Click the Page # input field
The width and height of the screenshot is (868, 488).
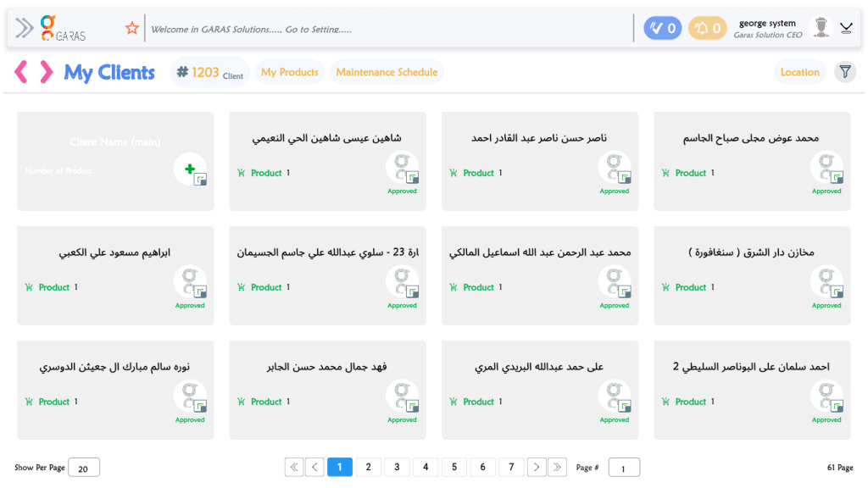click(x=624, y=468)
